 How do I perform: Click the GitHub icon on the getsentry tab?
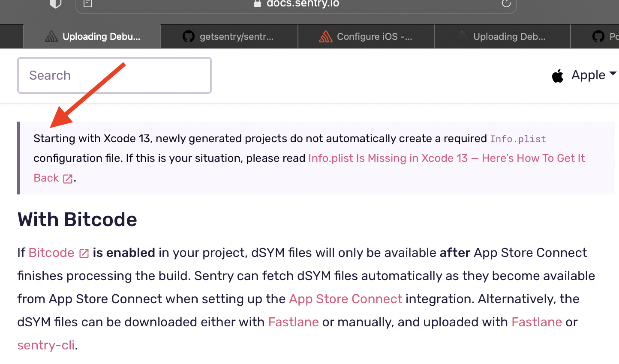point(189,36)
